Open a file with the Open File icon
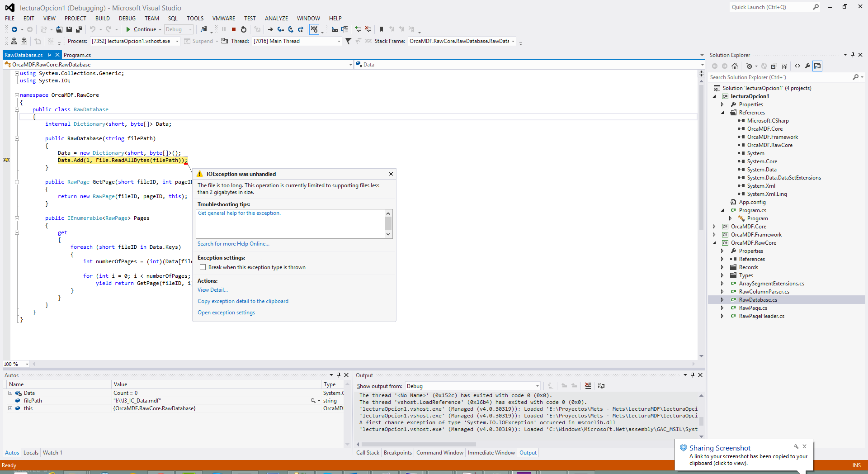Image resolution: width=868 pixels, height=474 pixels. point(59,29)
